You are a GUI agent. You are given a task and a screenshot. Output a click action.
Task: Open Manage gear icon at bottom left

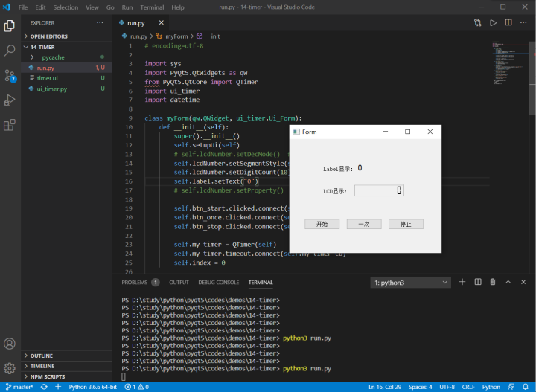[10, 368]
